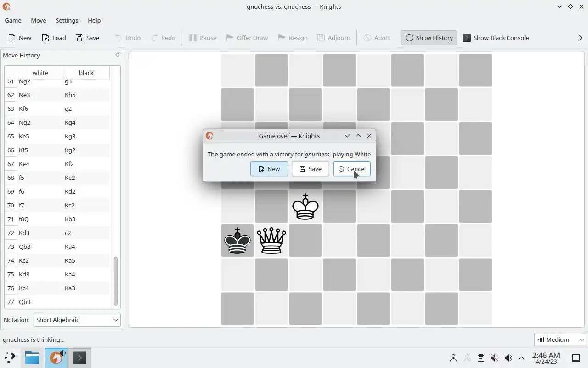Open terminal from taskbar
Screen dimensions: 588x368
coord(79,357)
